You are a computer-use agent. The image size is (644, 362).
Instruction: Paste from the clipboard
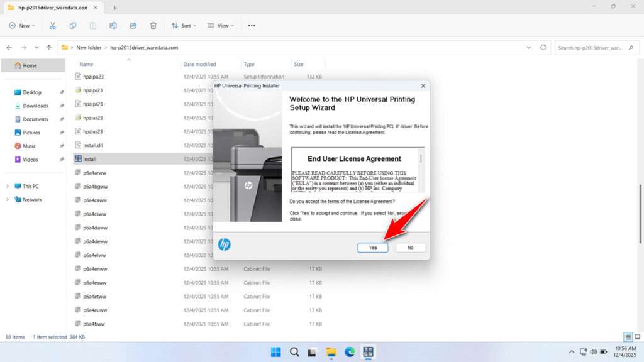(93, 25)
